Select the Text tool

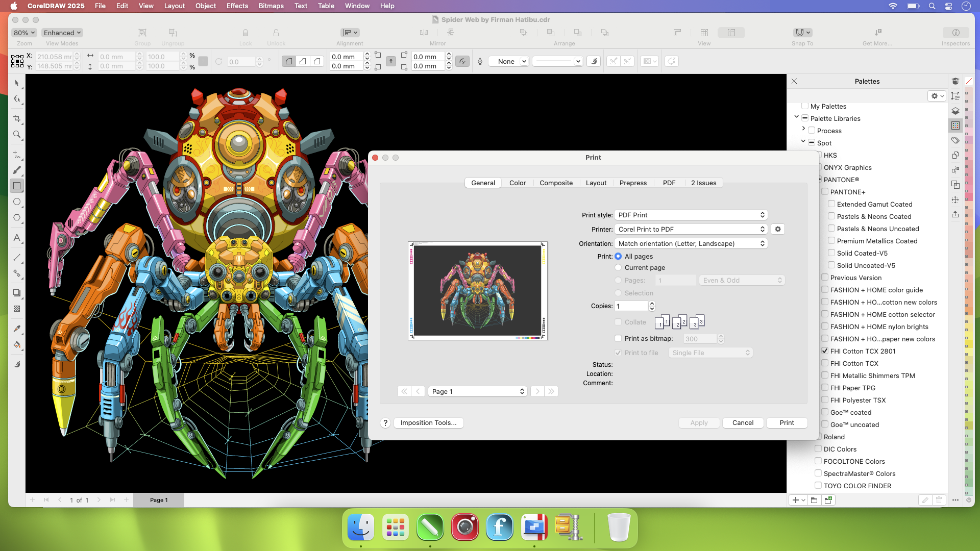pyautogui.click(x=17, y=238)
